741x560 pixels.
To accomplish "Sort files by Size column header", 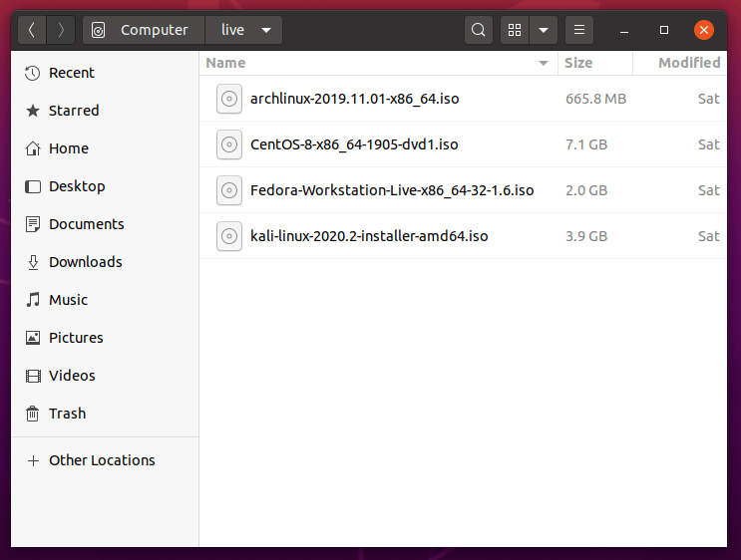I will [x=578, y=63].
